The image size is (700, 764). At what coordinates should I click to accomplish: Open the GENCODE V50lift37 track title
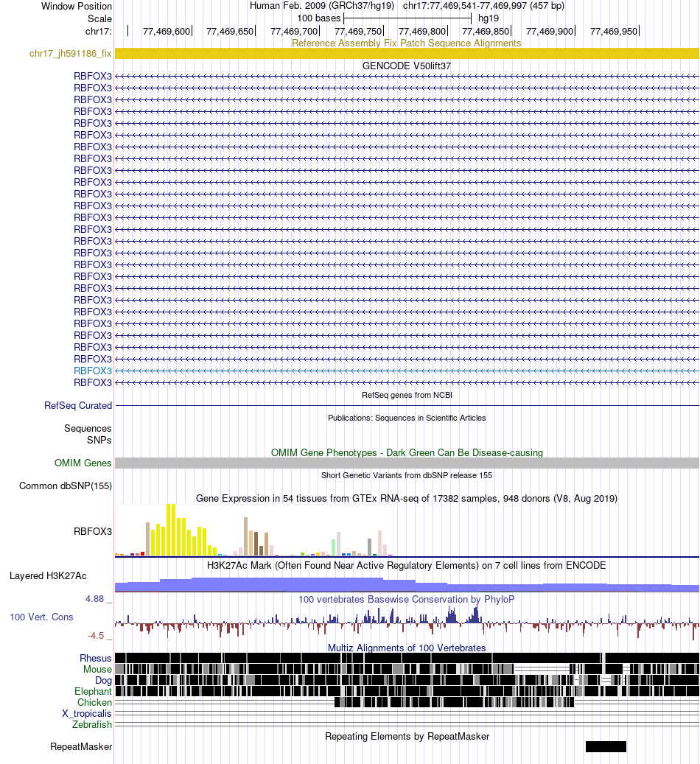coord(407,66)
